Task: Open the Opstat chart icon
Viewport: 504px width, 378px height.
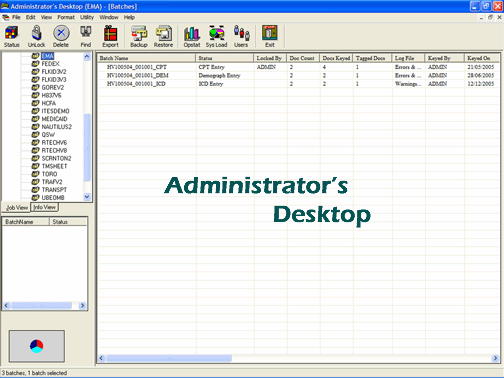Action: 192,36
